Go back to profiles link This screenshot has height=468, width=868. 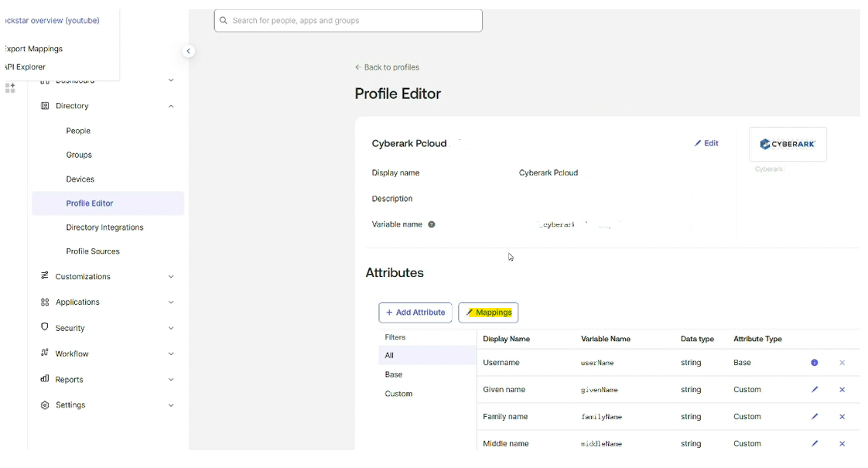click(x=387, y=67)
